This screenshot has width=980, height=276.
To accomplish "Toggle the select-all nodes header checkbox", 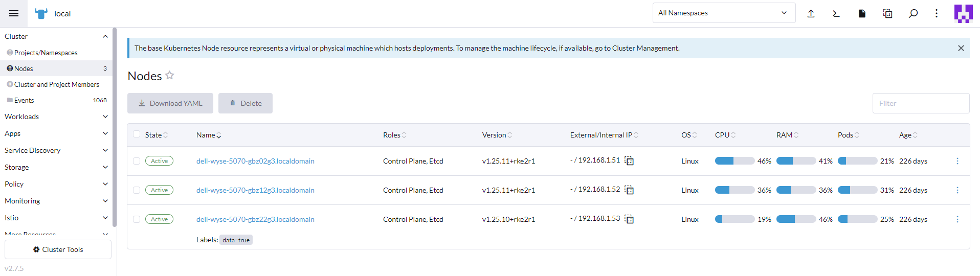I will 137,134.
